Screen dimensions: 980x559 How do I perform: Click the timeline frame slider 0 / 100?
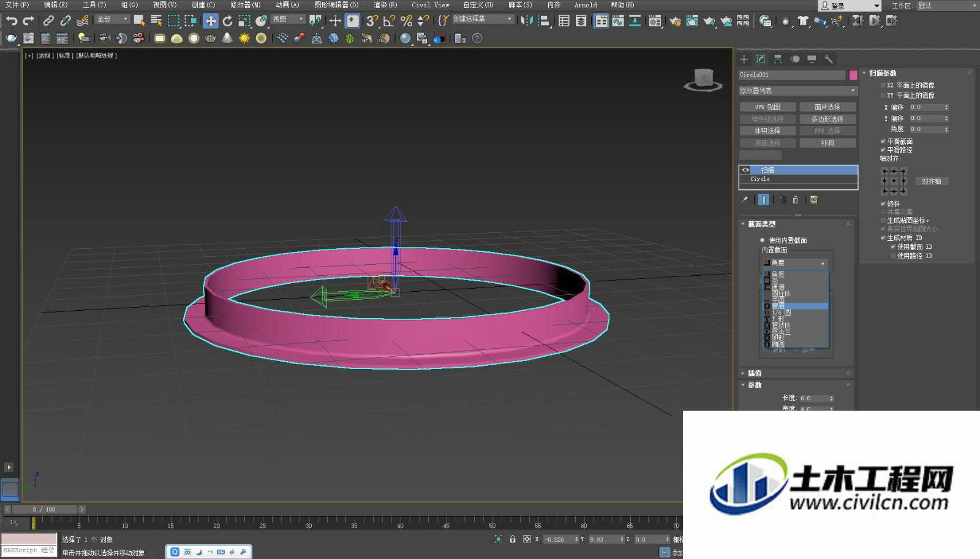44,509
